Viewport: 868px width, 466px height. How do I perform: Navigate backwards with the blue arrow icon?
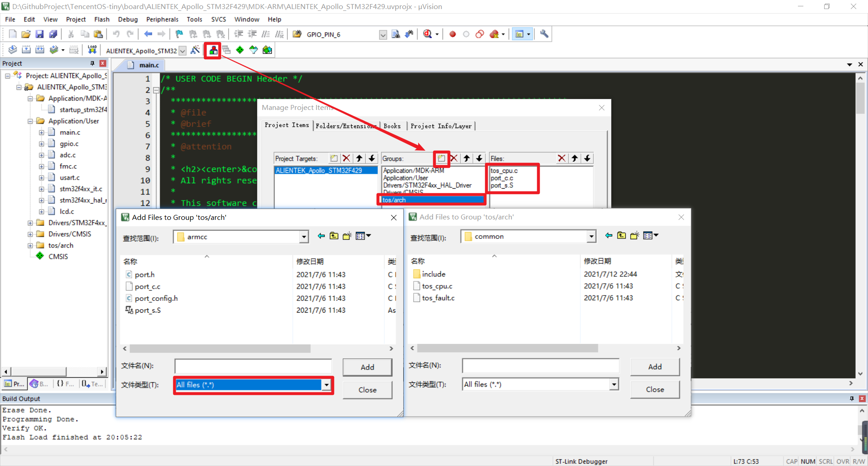point(148,34)
